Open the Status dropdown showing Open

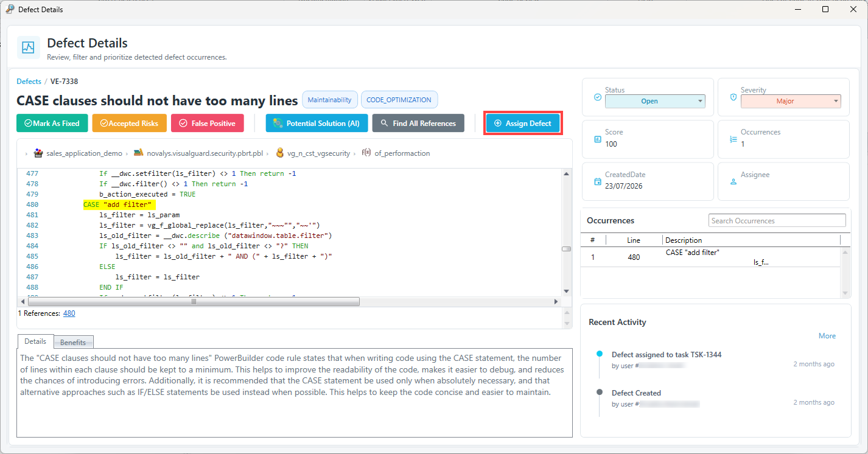click(655, 101)
